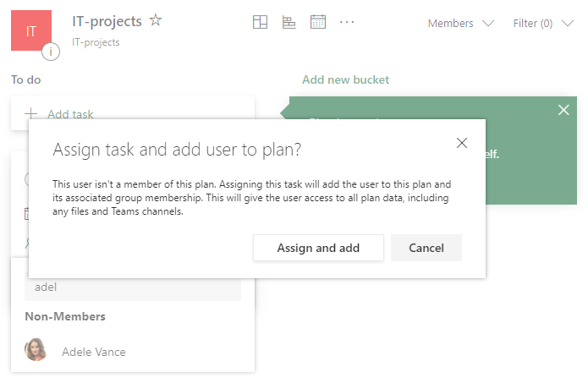Open the plan info icon

coord(51,52)
